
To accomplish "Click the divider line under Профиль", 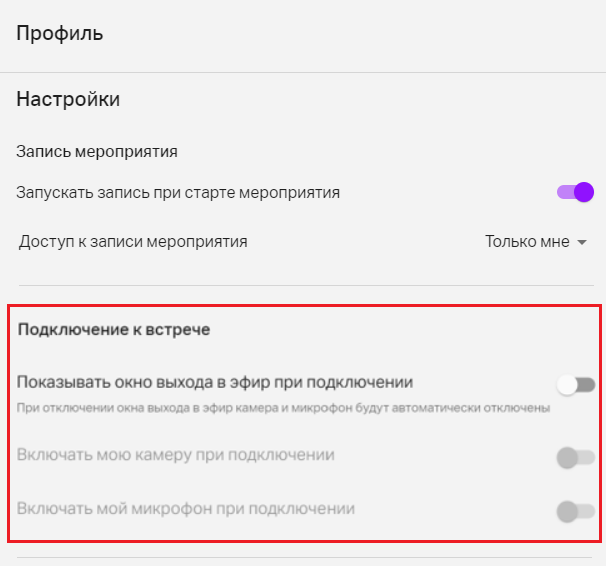I will pos(303,72).
